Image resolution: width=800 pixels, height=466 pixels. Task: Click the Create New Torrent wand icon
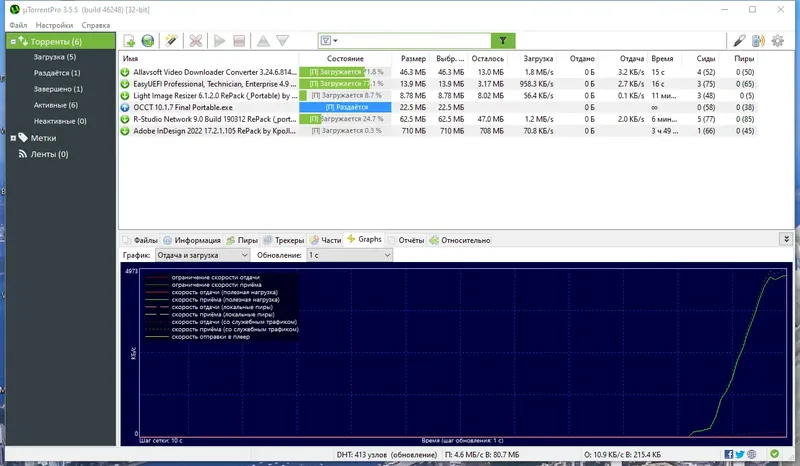click(x=171, y=41)
